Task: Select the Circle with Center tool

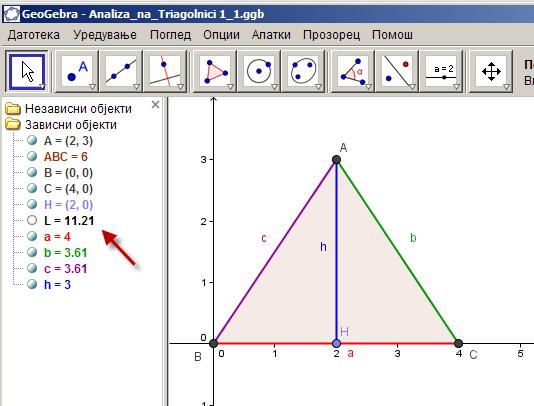Action: (259, 71)
